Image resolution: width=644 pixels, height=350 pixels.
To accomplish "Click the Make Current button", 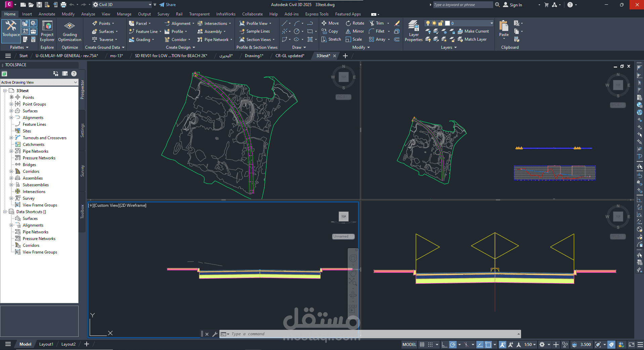I will (473, 31).
